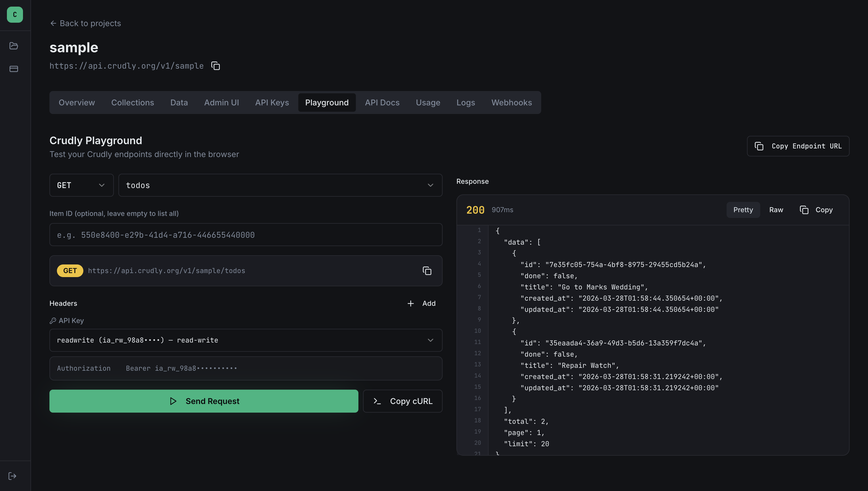The width and height of the screenshot is (868, 491).
Task: Select the Playground tab
Action: point(327,103)
